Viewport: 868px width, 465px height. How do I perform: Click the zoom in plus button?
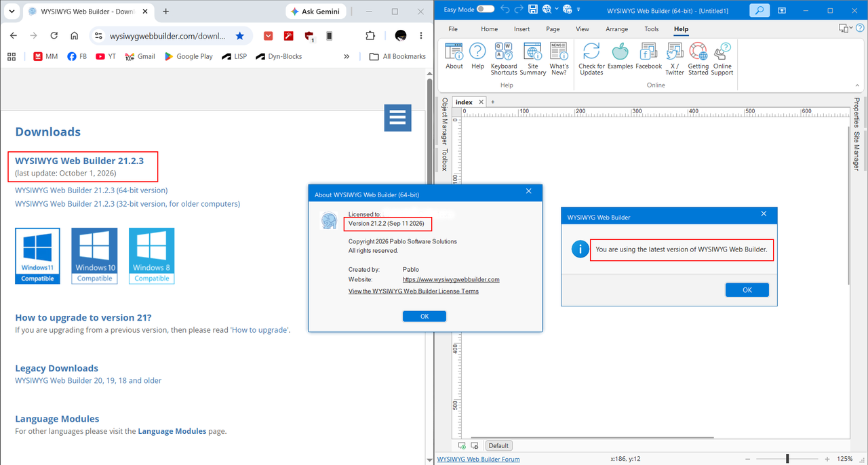coord(826,459)
